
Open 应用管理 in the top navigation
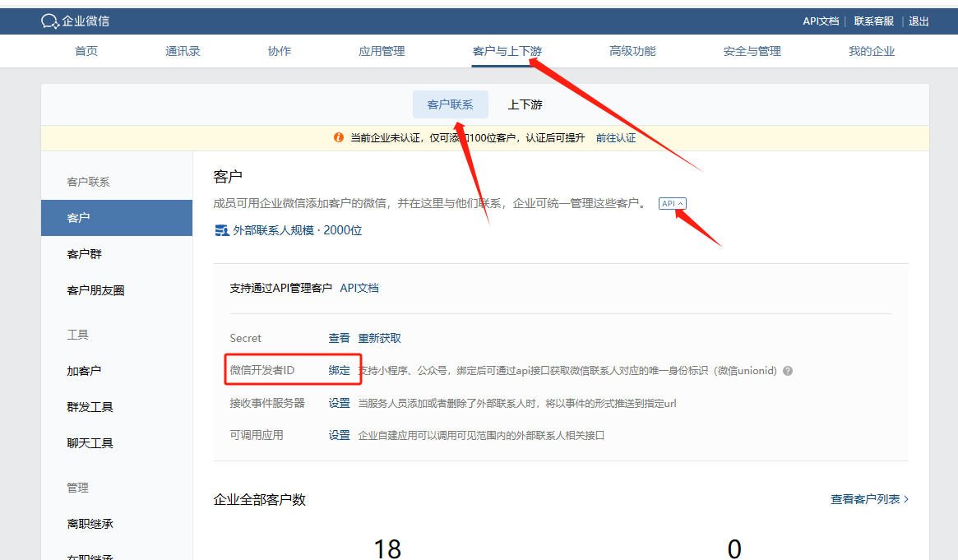[x=382, y=51]
